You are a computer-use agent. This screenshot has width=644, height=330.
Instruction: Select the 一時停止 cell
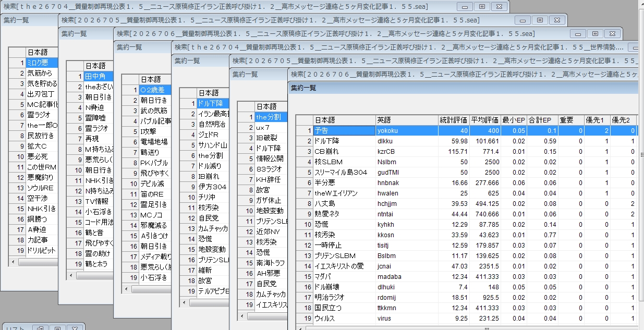pos(344,245)
